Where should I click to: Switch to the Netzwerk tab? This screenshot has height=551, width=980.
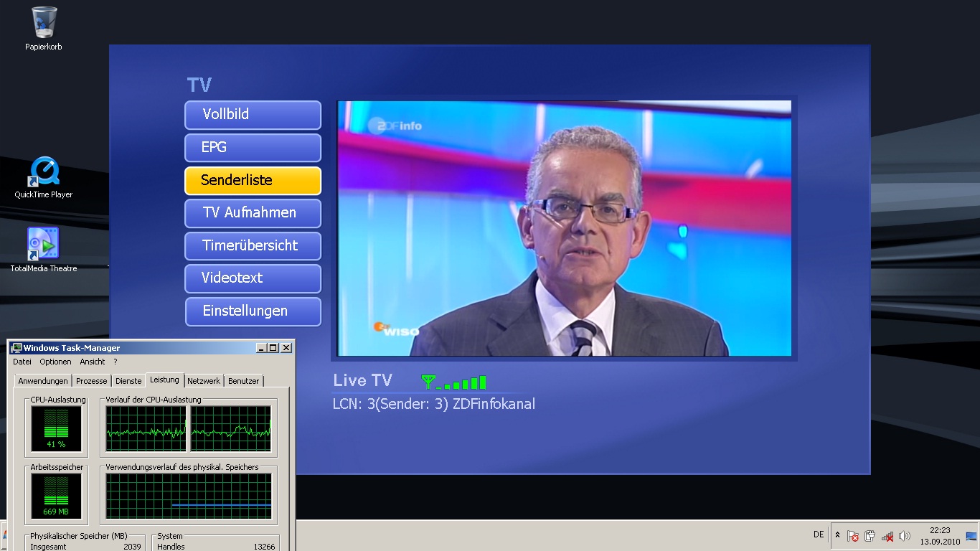click(x=204, y=381)
